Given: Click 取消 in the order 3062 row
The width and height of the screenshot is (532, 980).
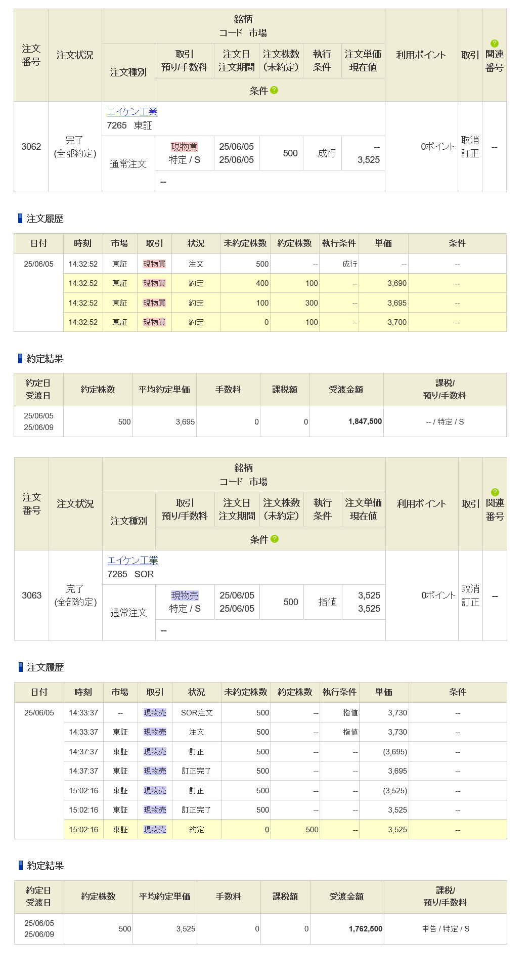Looking at the screenshot, I should [x=470, y=140].
